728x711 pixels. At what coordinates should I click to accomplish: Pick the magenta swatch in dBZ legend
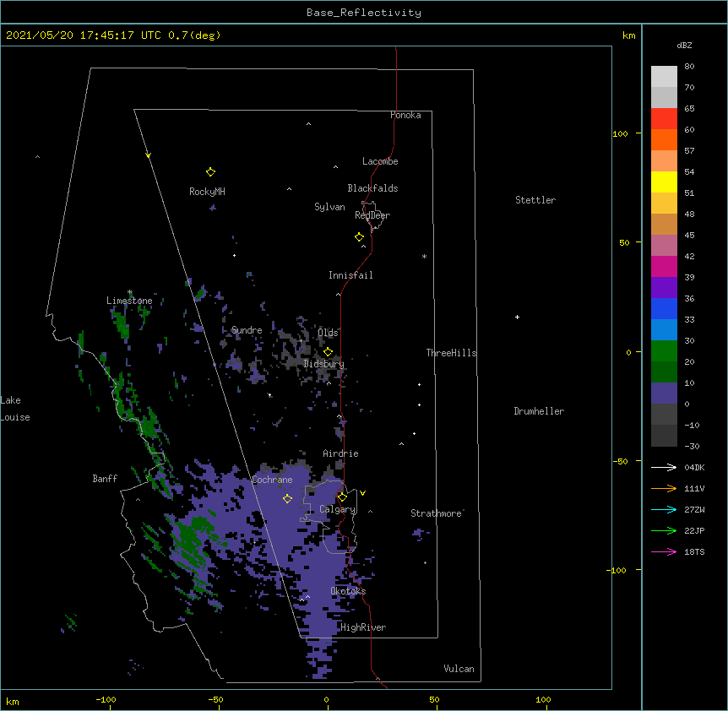point(664,266)
